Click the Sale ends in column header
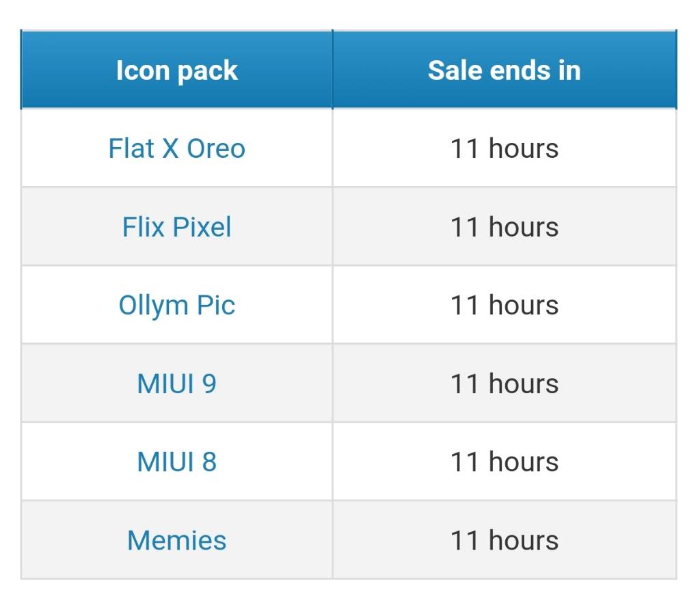Screen dimensions: 700x605 point(505,70)
